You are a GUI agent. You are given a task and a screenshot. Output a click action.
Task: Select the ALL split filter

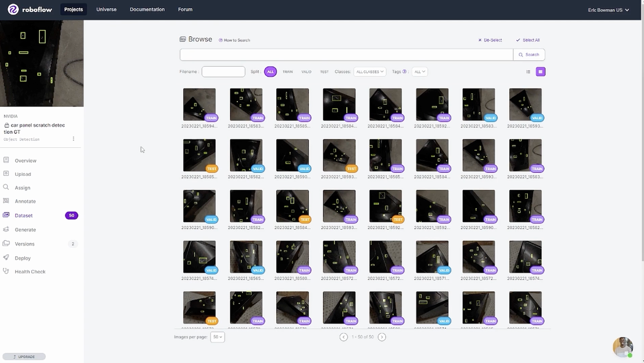270,71
